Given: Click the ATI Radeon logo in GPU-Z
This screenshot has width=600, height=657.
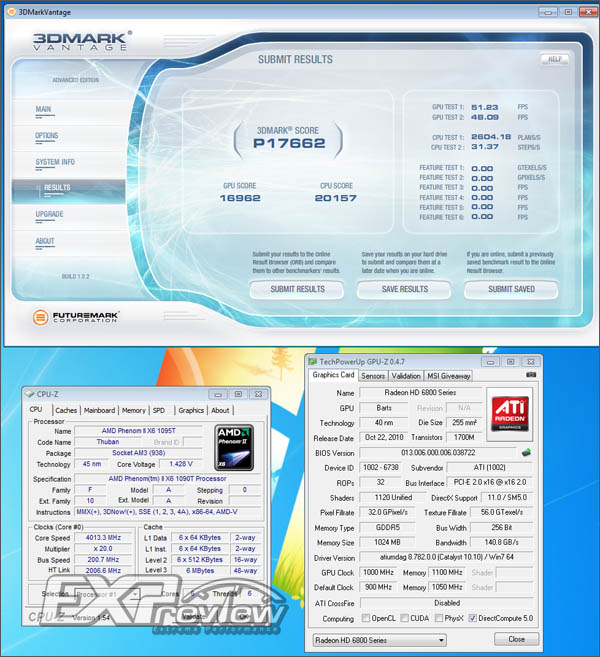Looking at the screenshot, I should pyautogui.click(x=509, y=414).
